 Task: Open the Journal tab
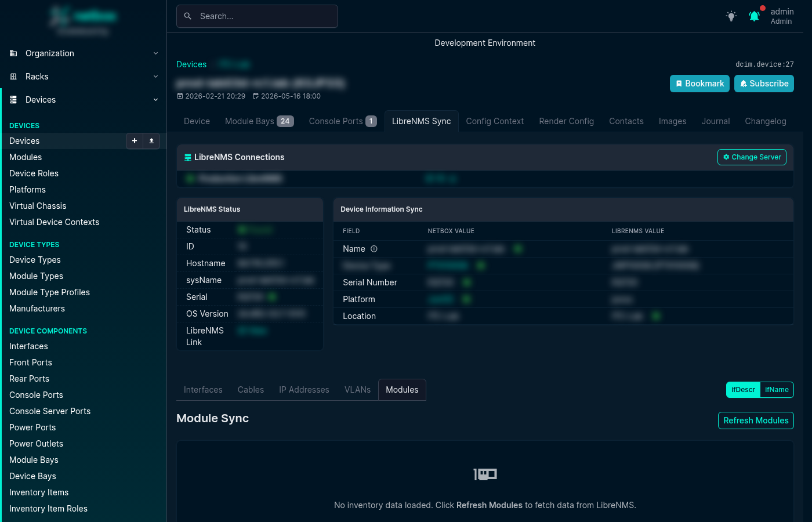click(716, 121)
